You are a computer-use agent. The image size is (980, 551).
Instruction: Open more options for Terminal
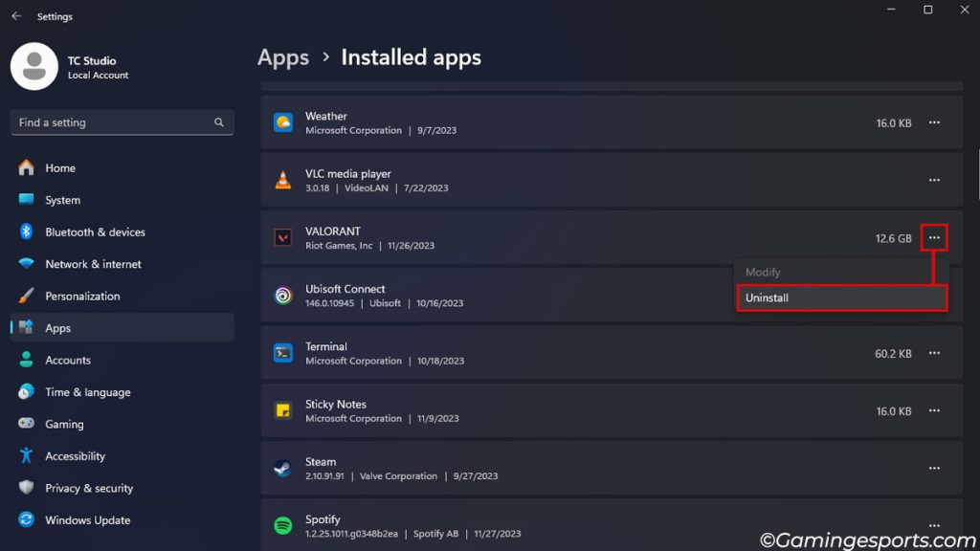tap(934, 353)
